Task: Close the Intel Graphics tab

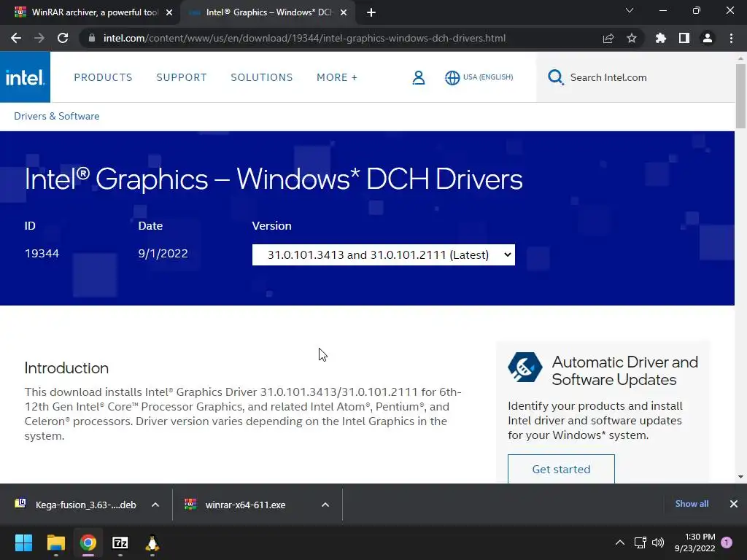Action: click(344, 12)
